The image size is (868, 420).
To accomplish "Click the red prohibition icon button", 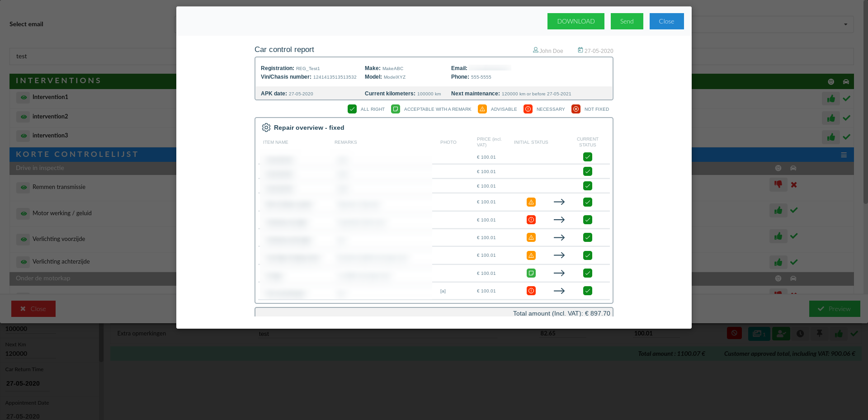I will tap(734, 334).
